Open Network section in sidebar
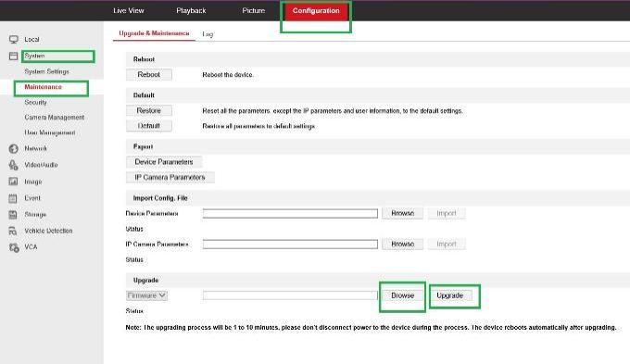The height and width of the screenshot is (364, 630). coord(36,148)
